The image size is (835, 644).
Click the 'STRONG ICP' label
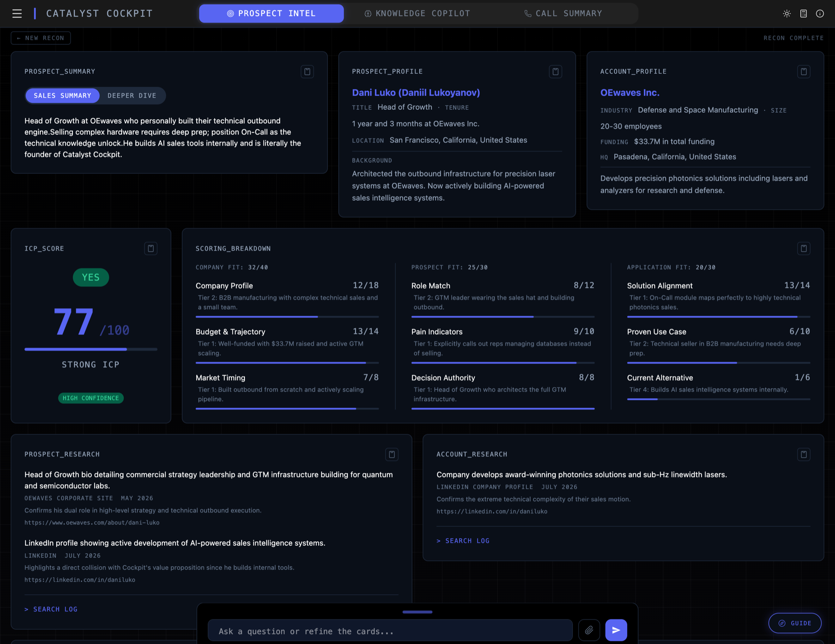[91, 365]
